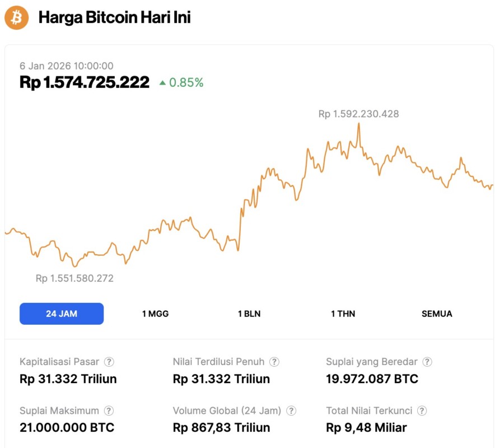The height and width of the screenshot is (448, 495).
Task: Select the SEMUA time range
Action: pos(437,314)
